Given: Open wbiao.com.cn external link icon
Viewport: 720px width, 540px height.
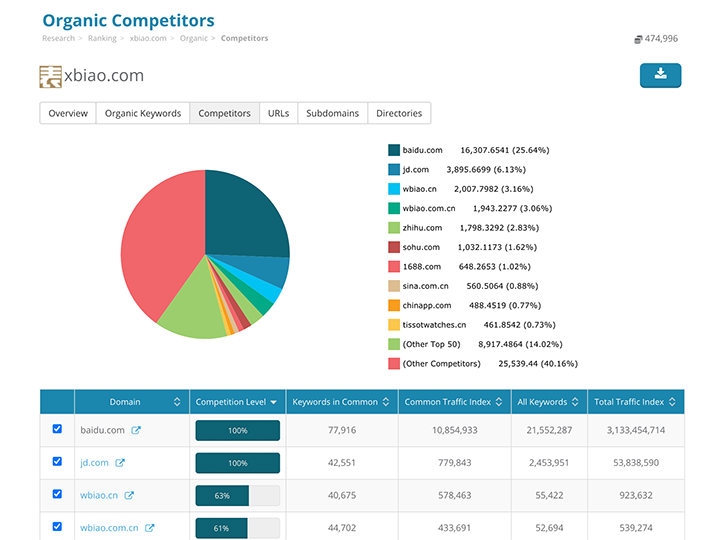Looking at the screenshot, I should click(150, 527).
